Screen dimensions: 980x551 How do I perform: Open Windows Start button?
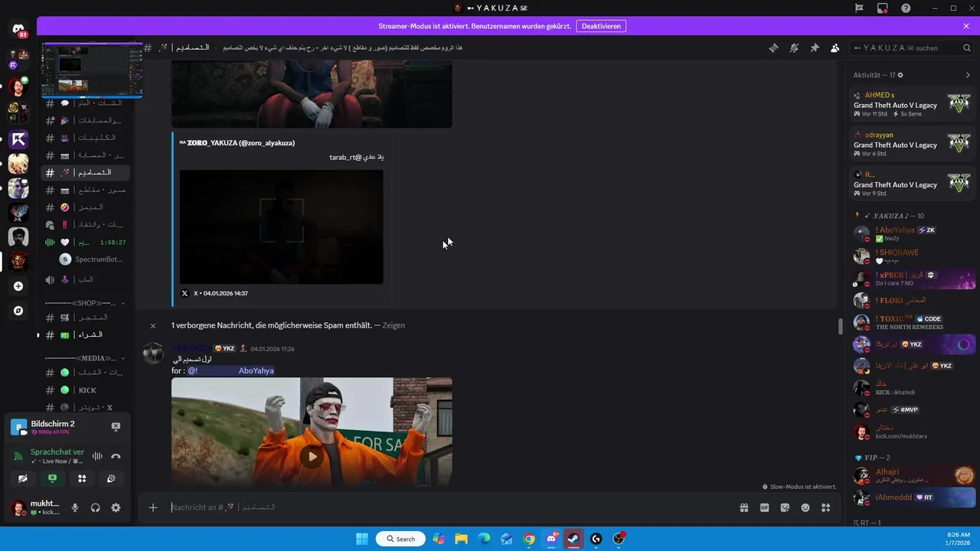tap(361, 539)
